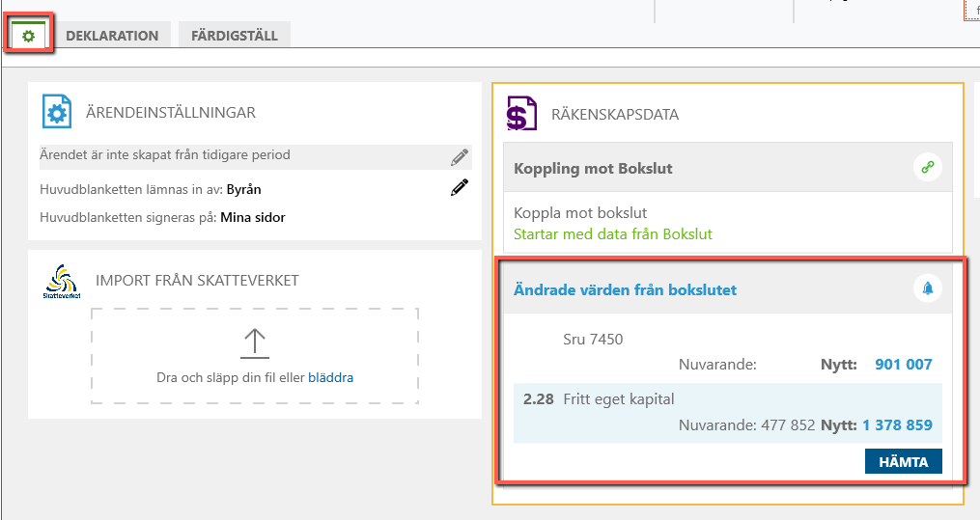
Task: Open the bläddra file browse link
Action: (x=330, y=377)
